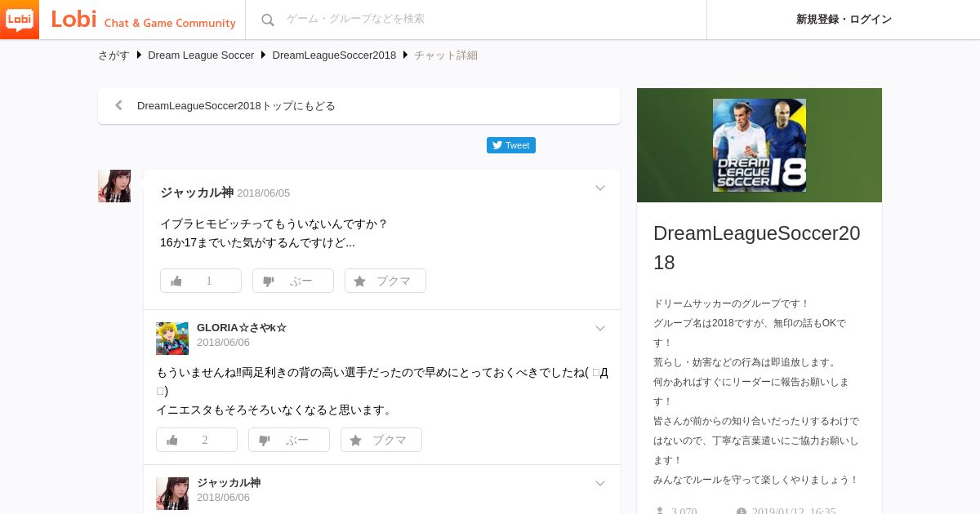Open ジャッカル神 avatar on 2018/06/06 reply
Viewport: 980px width, 514px height.
pyautogui.click(x=172, y=494)
